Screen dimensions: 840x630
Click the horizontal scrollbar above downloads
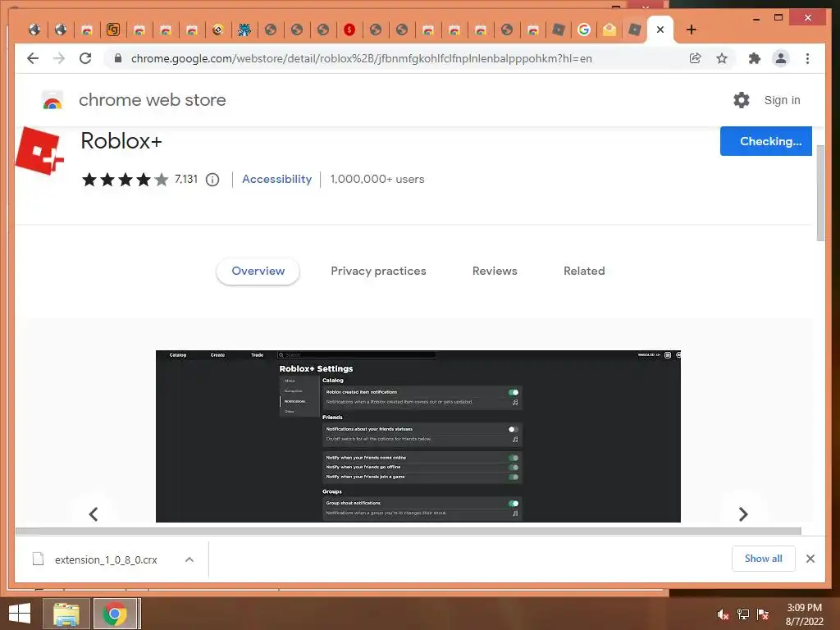409,531
